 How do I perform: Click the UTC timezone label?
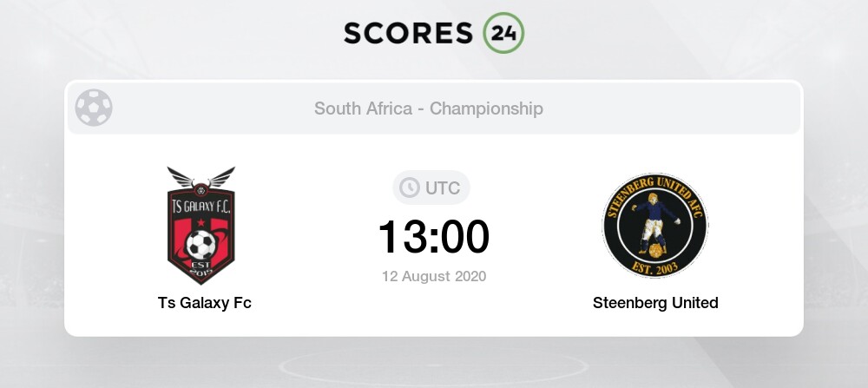[443, 187]
